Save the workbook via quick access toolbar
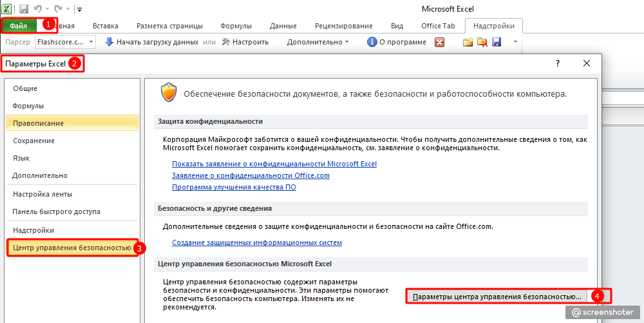This screenshot has width=644, height=323. (x=24, y=8)
